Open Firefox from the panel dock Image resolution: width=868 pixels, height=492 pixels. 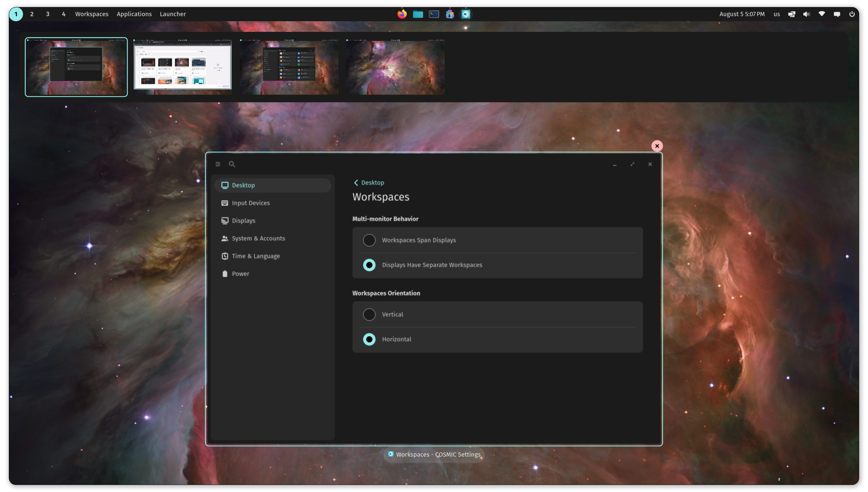tap(402, 14)
